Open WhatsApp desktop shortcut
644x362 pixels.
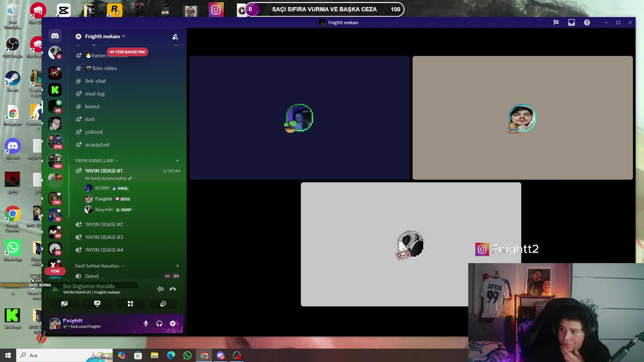click(x=13, y=250)
